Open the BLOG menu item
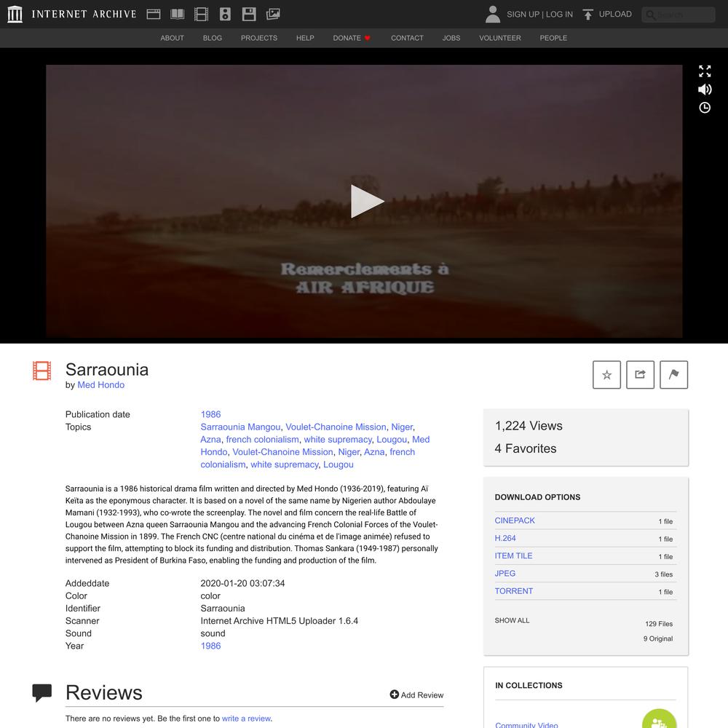 click(212, 38)
